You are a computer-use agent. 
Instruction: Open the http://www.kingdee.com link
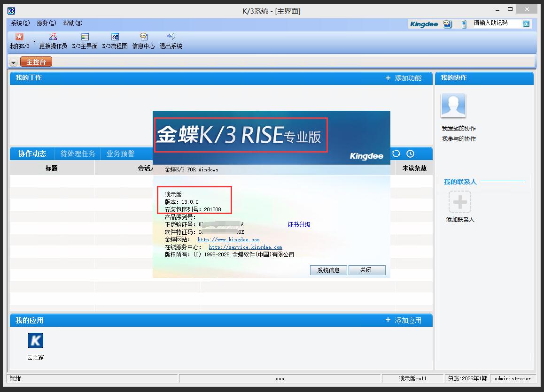coord(229,240)
